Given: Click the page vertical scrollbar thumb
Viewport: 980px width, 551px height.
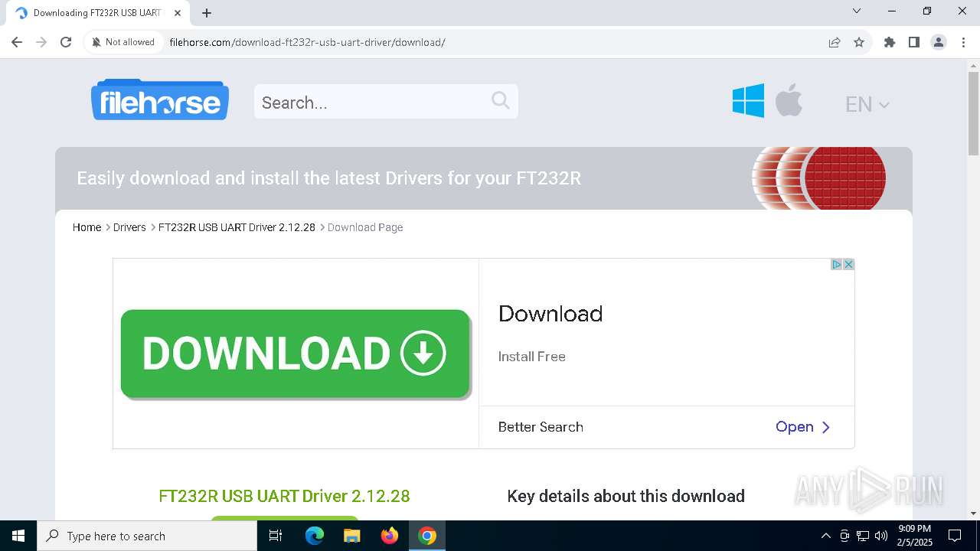Looking at the screenshot, I should [x=973, y=112].
